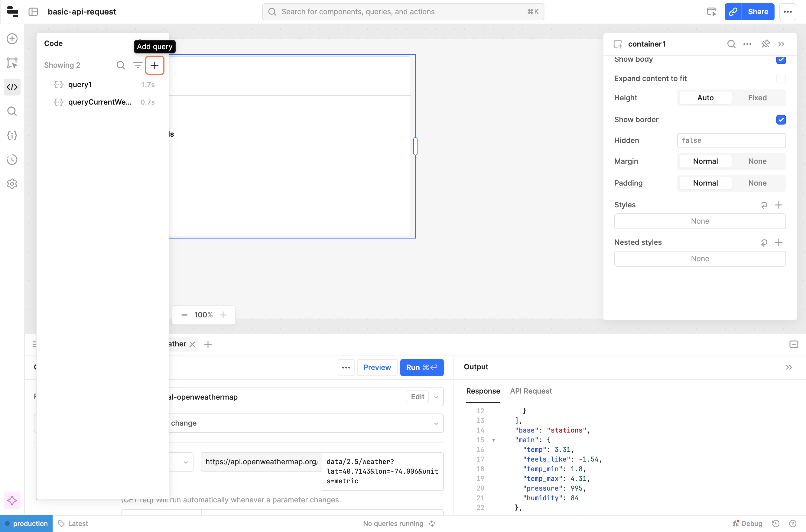Viewport: 806px width, 532px height.
Task: Click the copy link icon beside Share
Action: point(733,12)
